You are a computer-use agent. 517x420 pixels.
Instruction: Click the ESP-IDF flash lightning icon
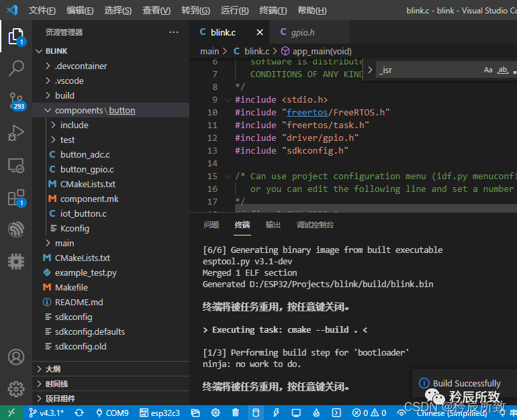click(276, 413)
